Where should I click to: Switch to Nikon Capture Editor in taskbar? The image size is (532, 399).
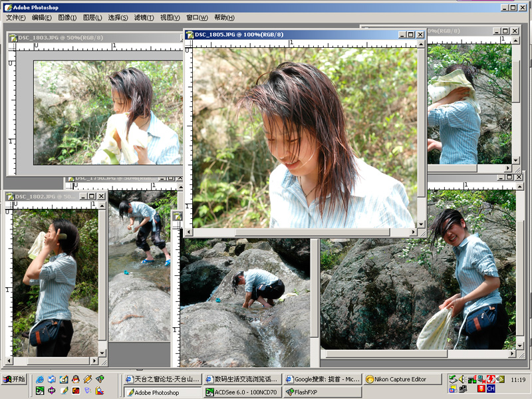tap(403, 379)
